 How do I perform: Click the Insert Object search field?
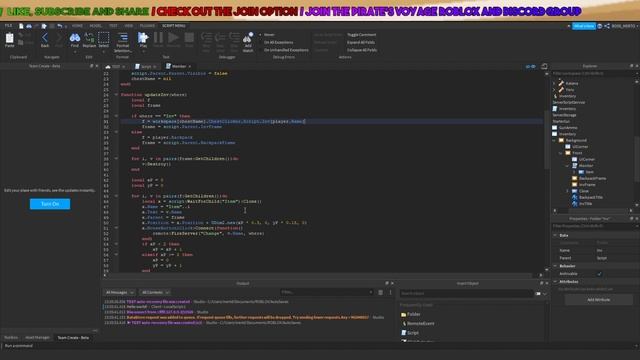[x=466, y=293]
